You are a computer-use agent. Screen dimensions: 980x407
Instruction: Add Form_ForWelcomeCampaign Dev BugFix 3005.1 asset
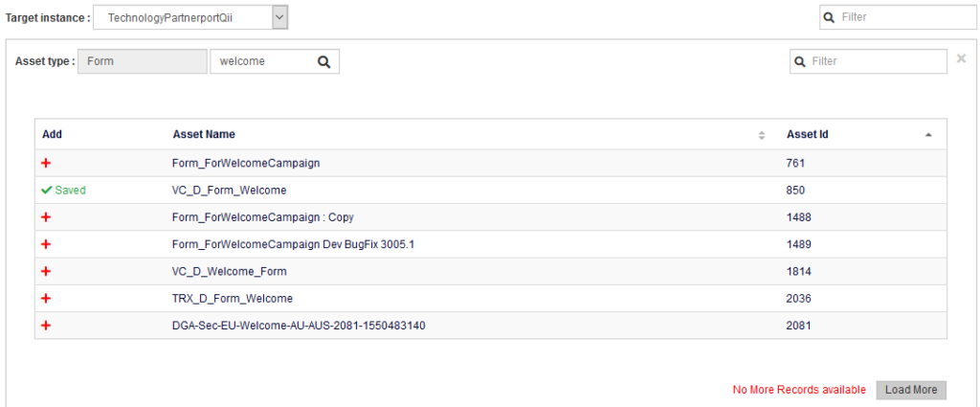tap(46, 244)
